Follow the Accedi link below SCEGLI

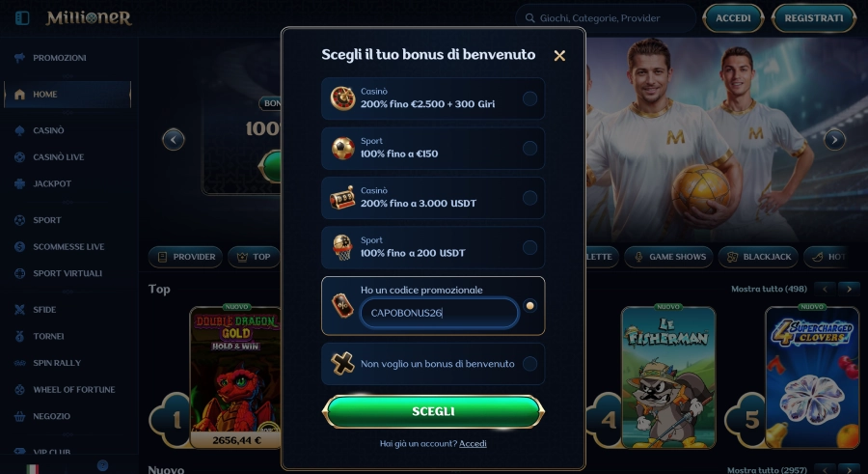click(473, 443)
